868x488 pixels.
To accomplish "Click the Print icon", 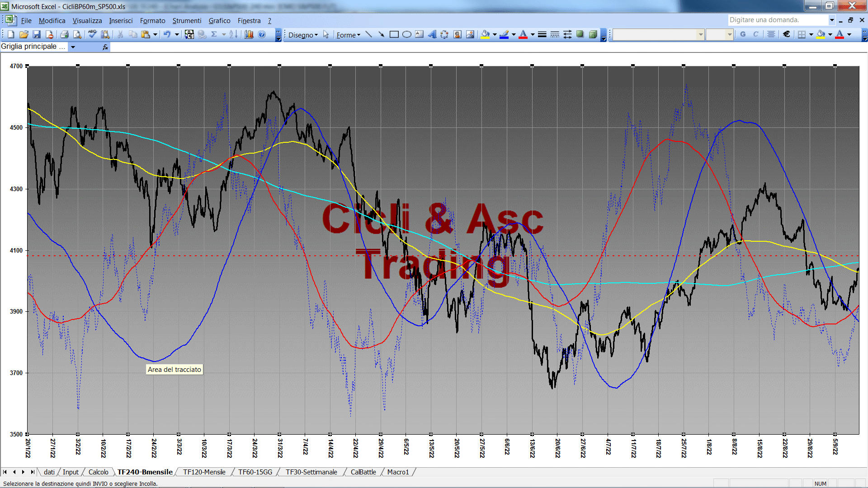I will (64, 34).
